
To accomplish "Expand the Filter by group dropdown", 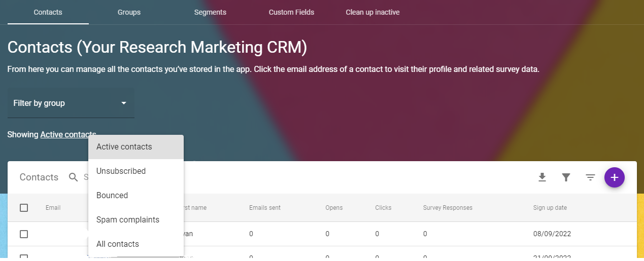I will [71, 103].
